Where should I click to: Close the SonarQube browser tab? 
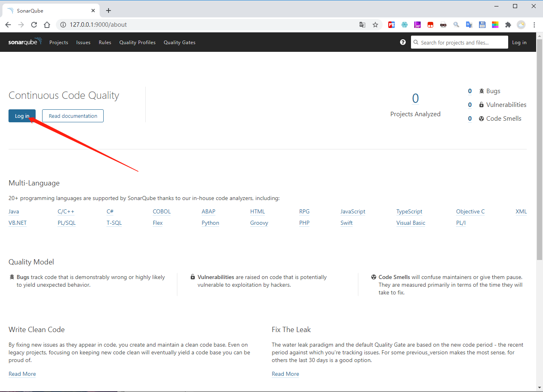(93, 11)
